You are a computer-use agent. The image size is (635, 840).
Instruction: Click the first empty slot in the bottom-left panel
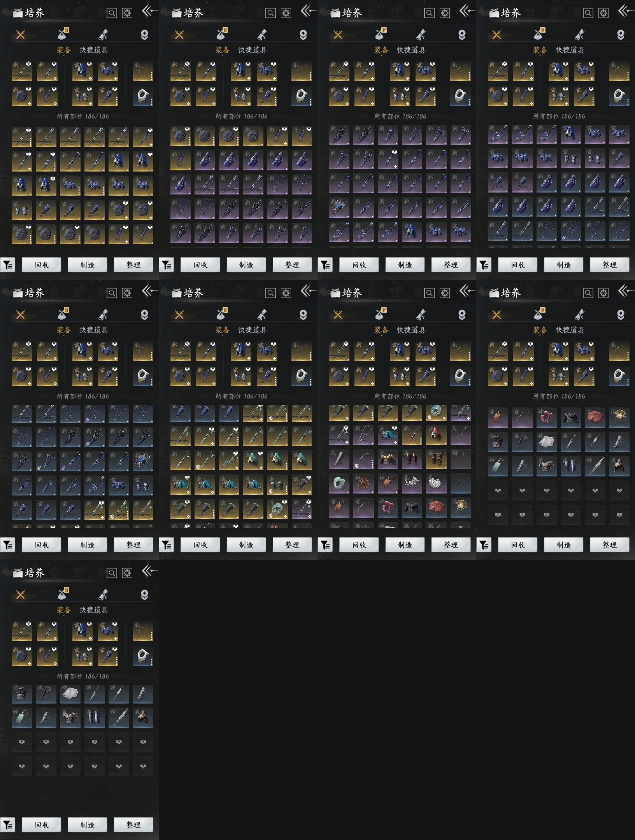22,742
